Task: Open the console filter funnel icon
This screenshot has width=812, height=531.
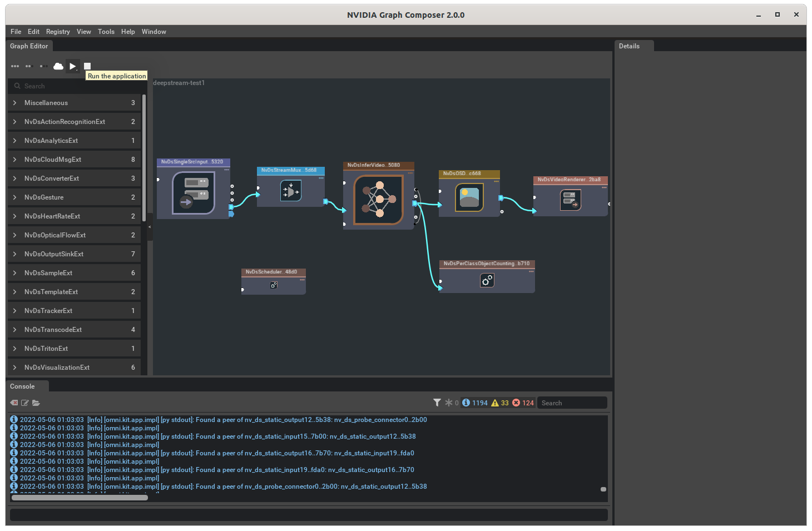Action: (x=437, y=402)
